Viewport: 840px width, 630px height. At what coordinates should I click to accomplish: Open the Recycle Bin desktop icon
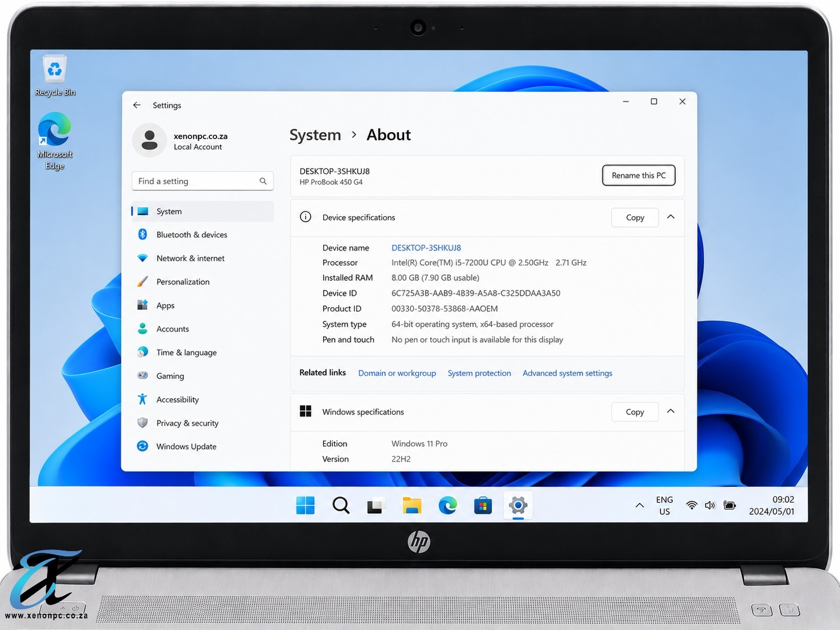[x=55, y=75]
